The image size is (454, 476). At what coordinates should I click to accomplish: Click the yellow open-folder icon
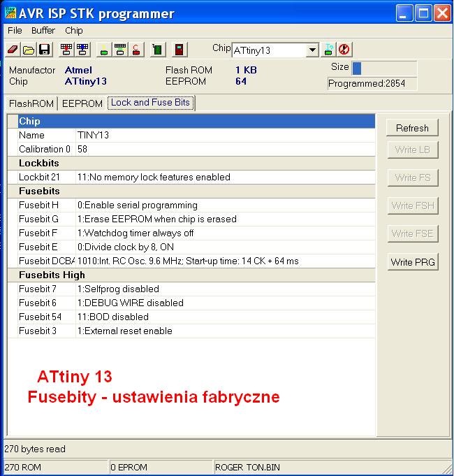pos(29,49)
